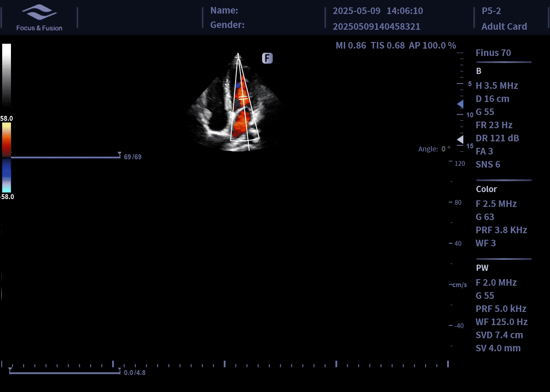
Task: Click the Gender field in header
Action: click(x=227, y=25)
